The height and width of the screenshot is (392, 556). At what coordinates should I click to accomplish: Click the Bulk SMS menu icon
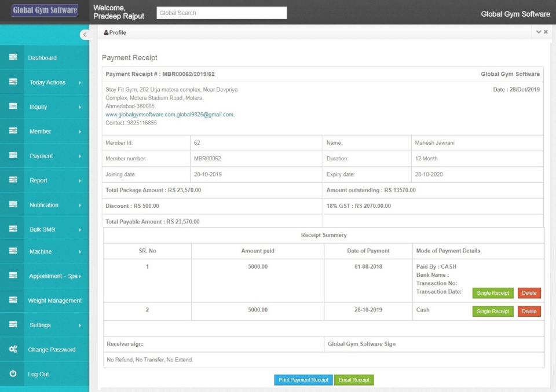click(x=13, y=229)
